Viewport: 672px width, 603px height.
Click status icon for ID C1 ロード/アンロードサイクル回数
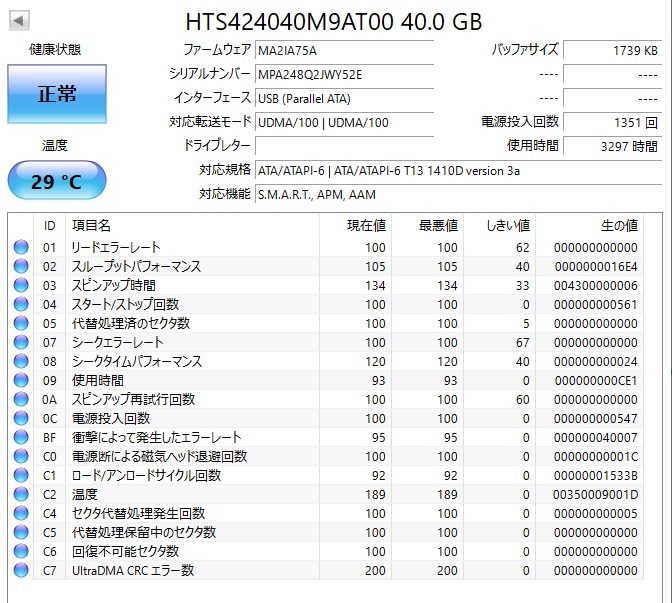point(21,475)
